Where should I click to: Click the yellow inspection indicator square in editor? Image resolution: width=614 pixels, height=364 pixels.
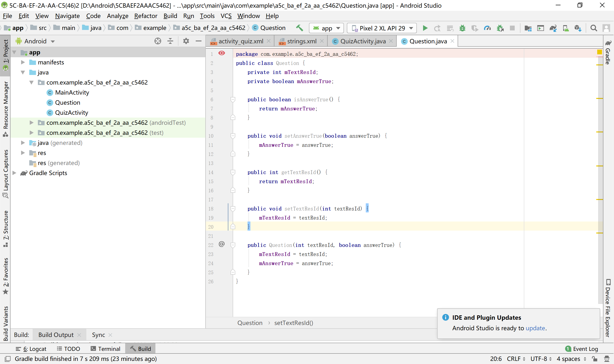point(599,52)
